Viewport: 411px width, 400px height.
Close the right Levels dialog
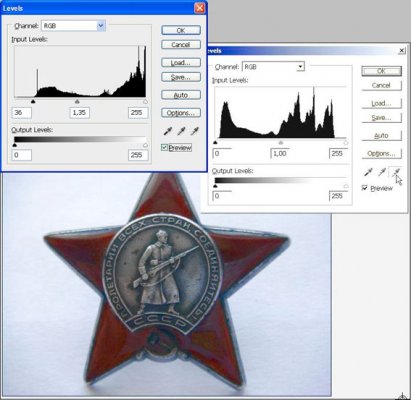coord(402,50)
